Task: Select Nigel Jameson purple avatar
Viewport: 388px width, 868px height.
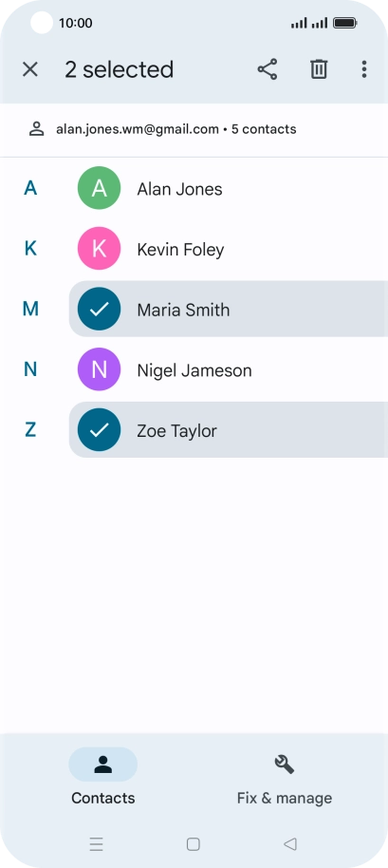Action: [x=99, y=369]
